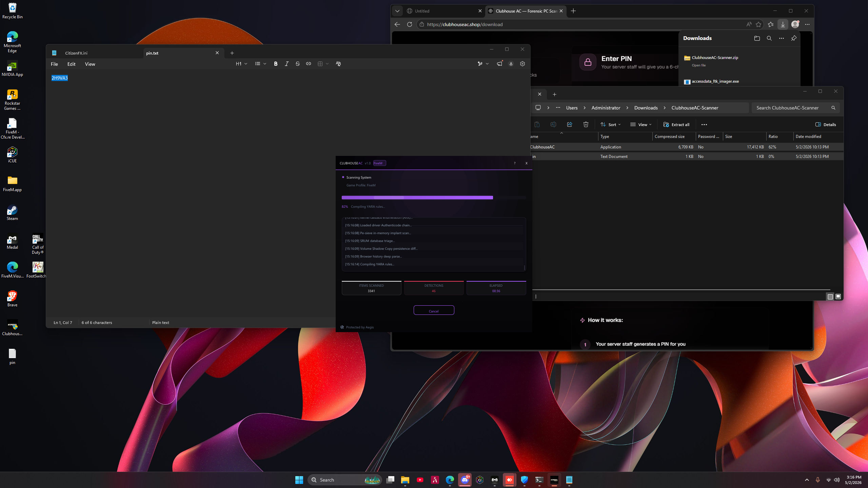Open Discord from the taskbar
The image size is (868, 488).
coord(465,480)
